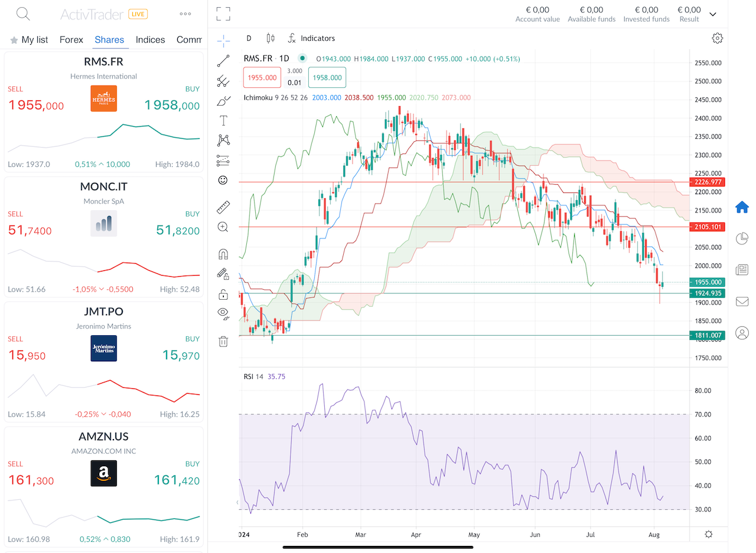Click the 0.01 lot size field
The height and width of the screenshot is (553, 756).
point(294,82)
